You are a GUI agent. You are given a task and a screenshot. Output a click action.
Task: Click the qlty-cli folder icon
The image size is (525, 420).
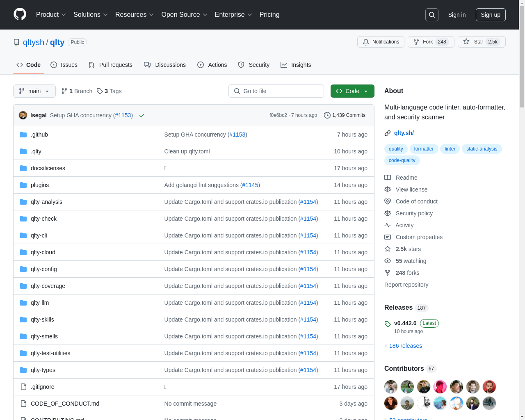pyautogui.click(x=23, y=235)
